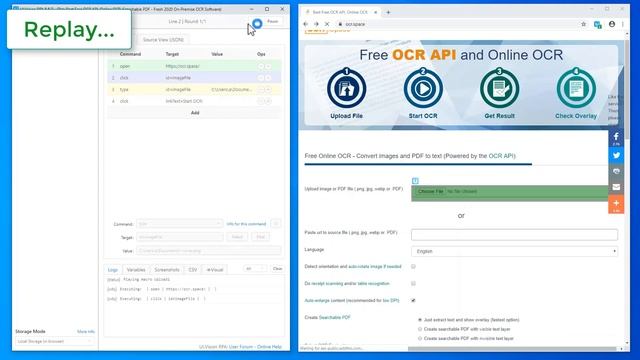Viewport: 640px width, 360px height.
Task: Open the Command dropdown in UI.Vision
Action: [179, 224]
